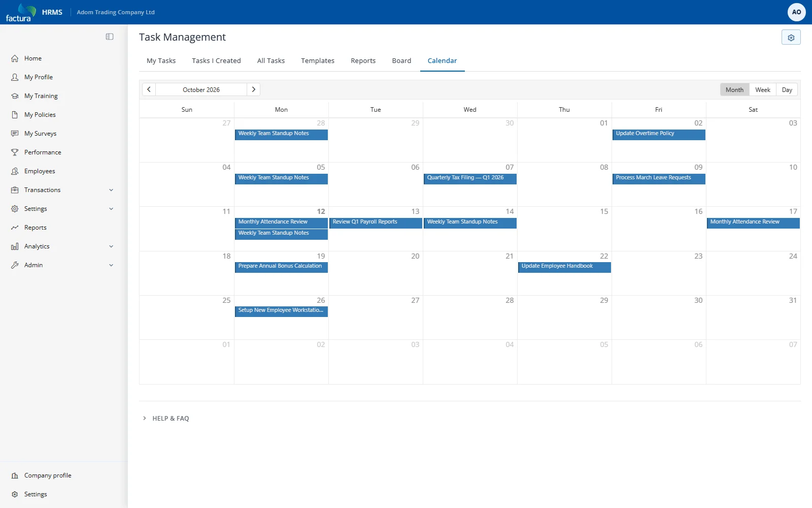
Task: Switch calendar to Day view
Action: pos(787,90)
